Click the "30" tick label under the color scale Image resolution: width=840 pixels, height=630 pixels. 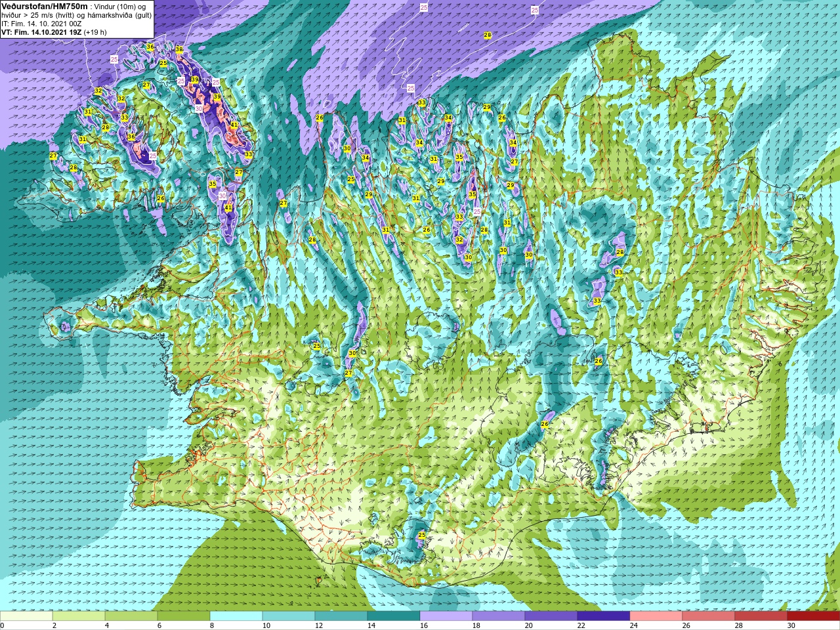click(791, 625)
